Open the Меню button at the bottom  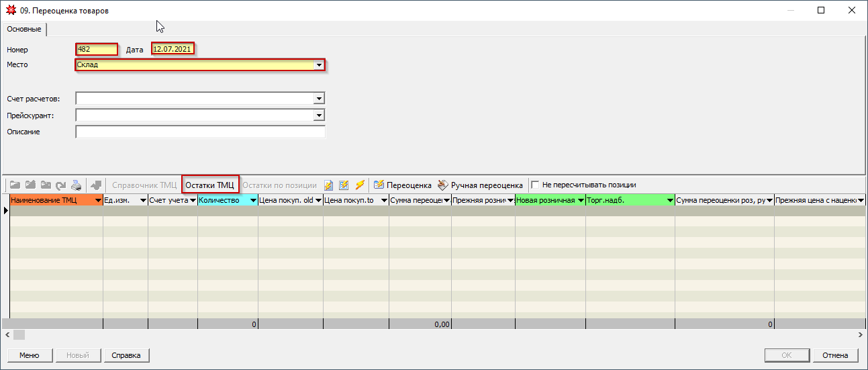[29, 355]
